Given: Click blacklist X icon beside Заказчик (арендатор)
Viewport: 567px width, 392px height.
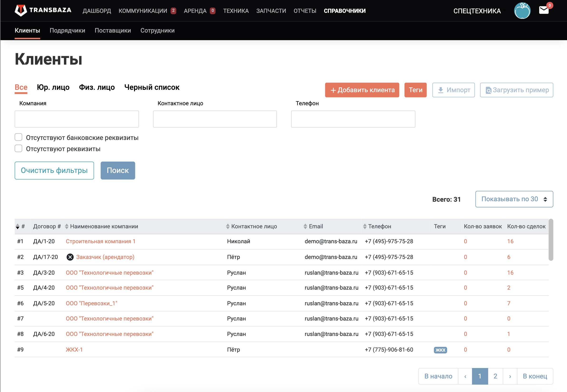Looking at the screenshot, I should (70, 257).
